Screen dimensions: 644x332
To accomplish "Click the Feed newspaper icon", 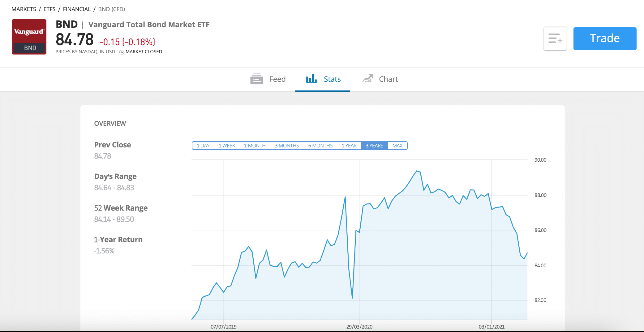I will coord(256,79).
